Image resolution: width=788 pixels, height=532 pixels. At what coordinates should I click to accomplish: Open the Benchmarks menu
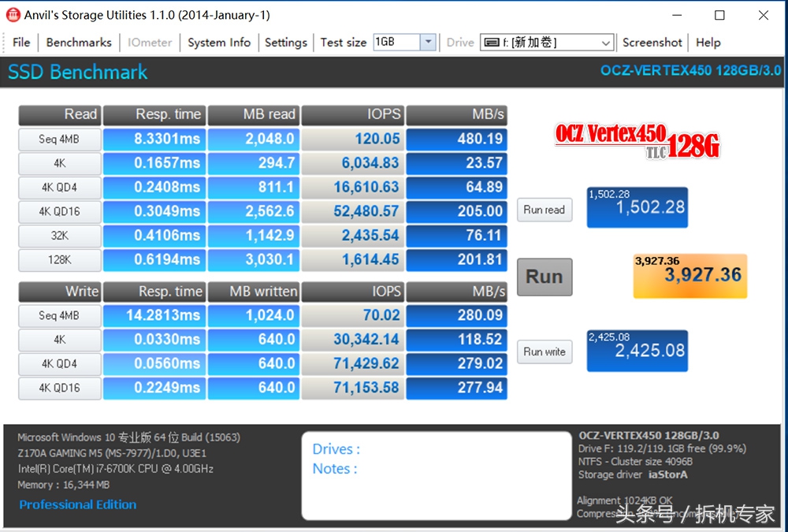click(79, 43)
